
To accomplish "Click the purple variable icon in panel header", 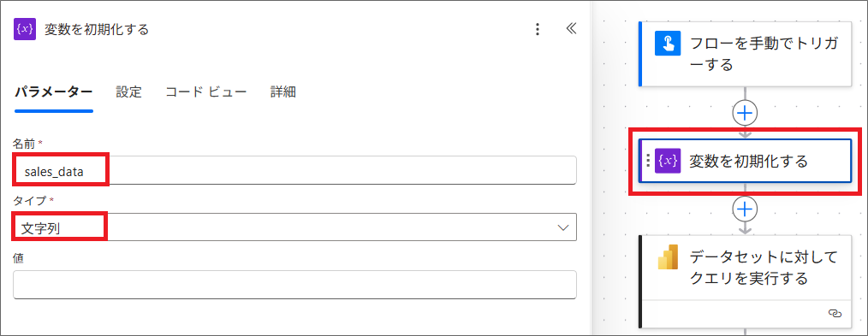I will click(x=25, y=29).
